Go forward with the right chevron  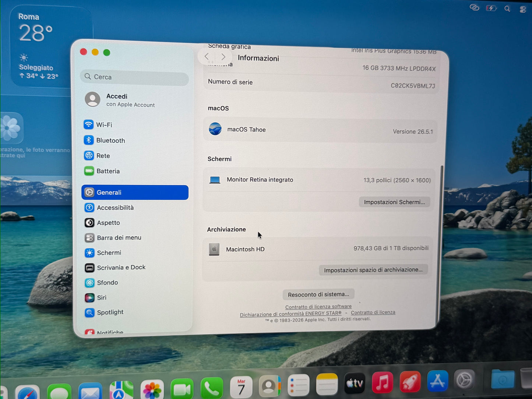pos(223,57)
